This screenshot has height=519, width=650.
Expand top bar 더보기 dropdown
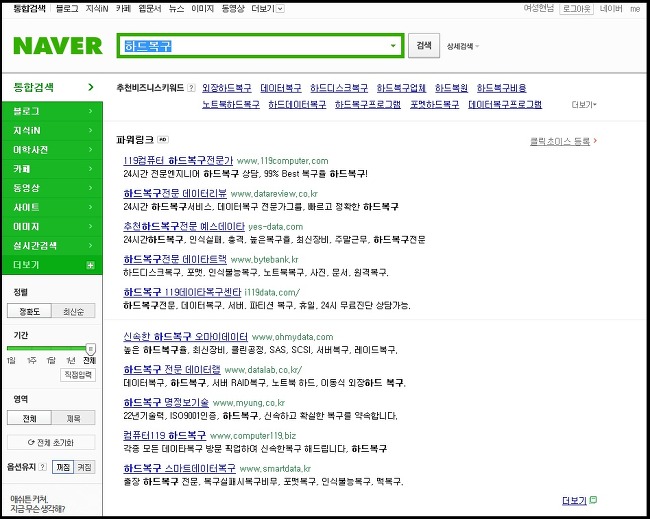click(268, 8)
